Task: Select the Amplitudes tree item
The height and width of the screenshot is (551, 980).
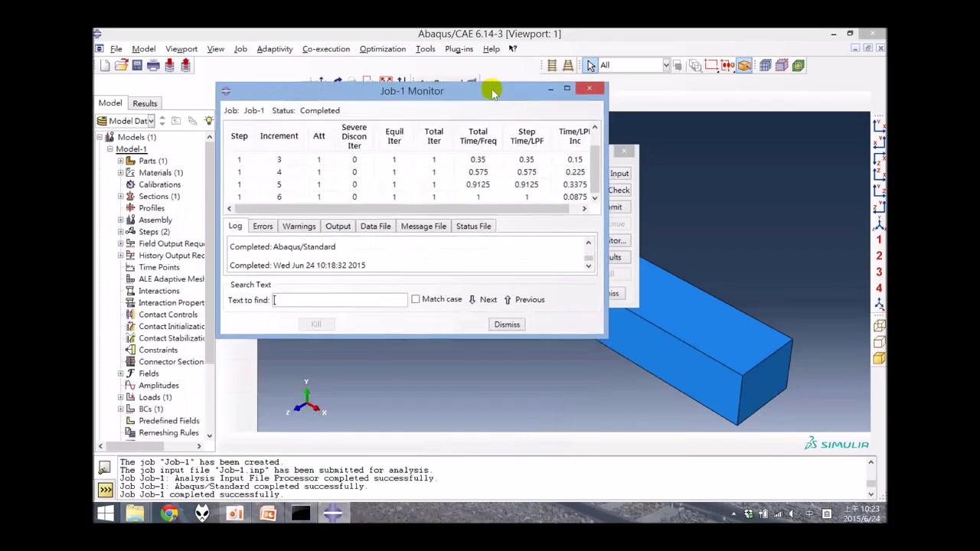Action: click(158, 385)
